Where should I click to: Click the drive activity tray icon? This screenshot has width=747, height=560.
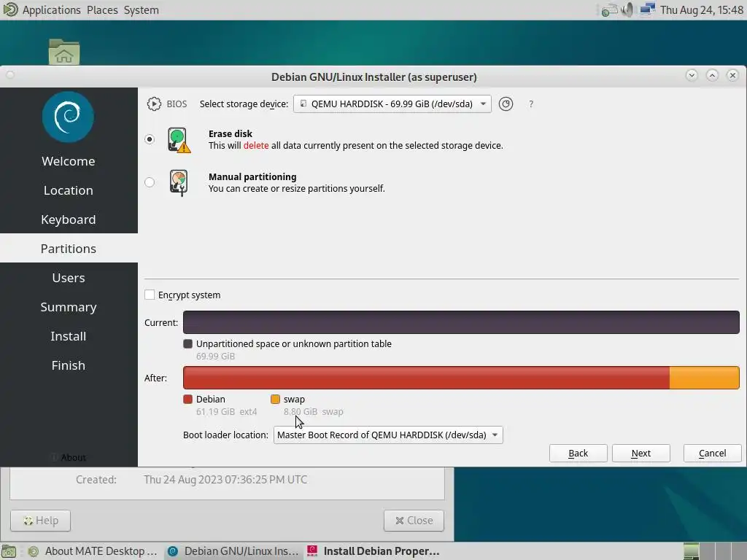coord(609,9)
